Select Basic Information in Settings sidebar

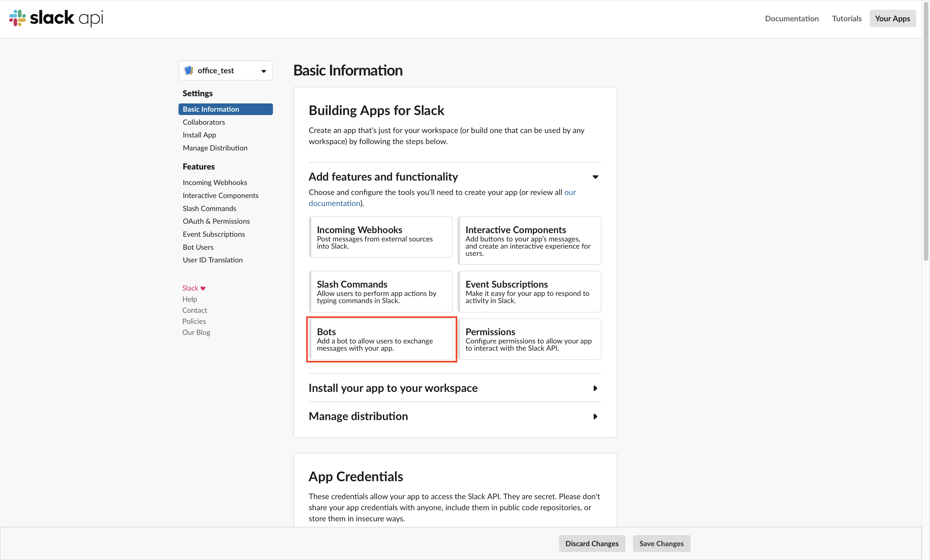(x=226, y=109)
